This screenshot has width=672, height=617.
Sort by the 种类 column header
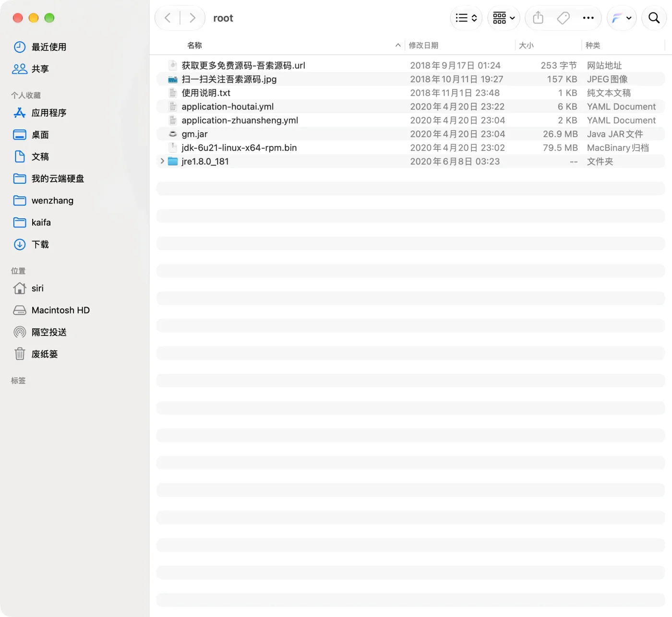tap(593, 45)
